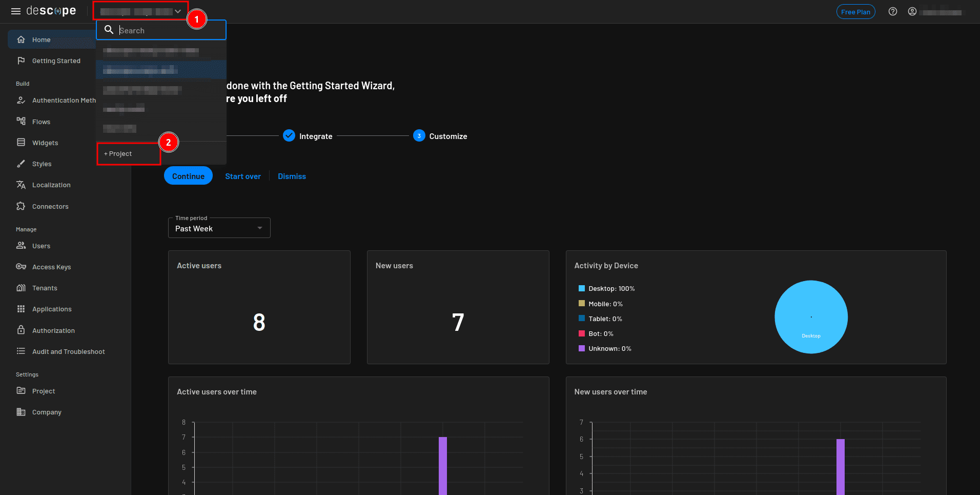Open the hamburger menu icon
Viewport: 980px width, 495px height.
click(x=16, y=11)
